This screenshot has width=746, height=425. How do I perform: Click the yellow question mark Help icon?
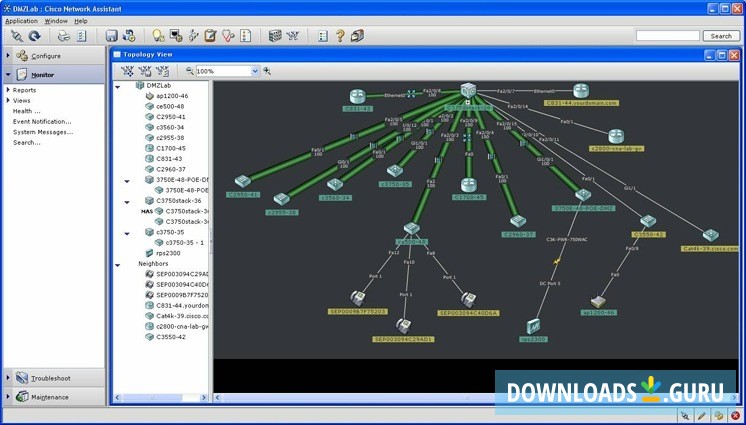tap(340, 36)
